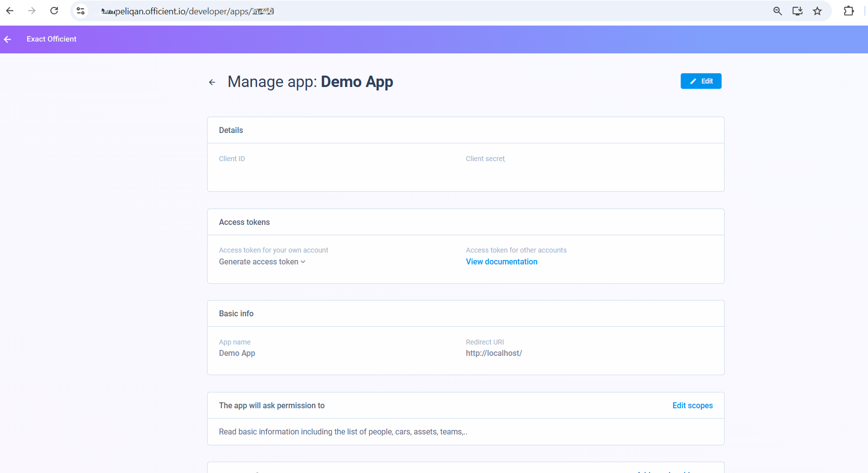868x473 pixels.
Task: Click the Details section heading
Action: 231,130
